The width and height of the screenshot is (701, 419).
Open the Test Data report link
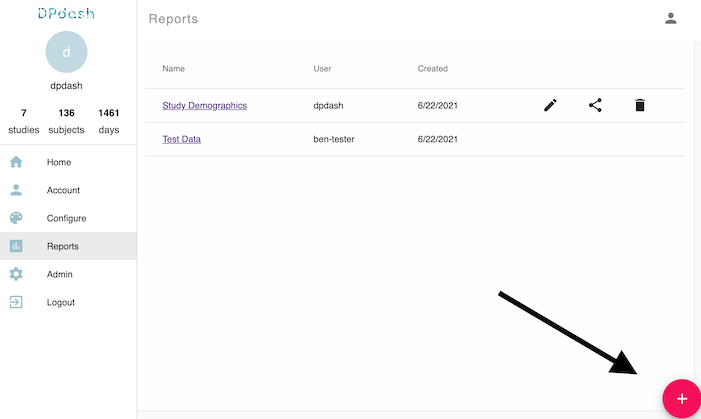[182, 139]
